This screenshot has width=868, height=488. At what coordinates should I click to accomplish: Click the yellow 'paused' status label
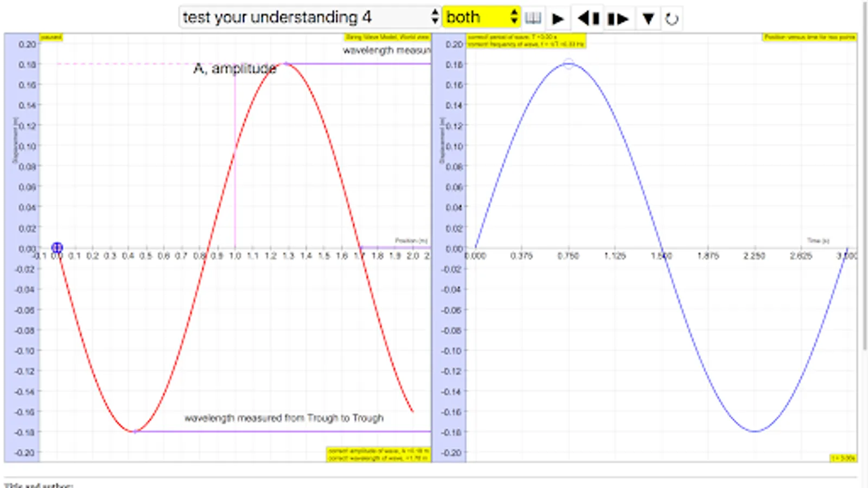(x=52, y=37)
